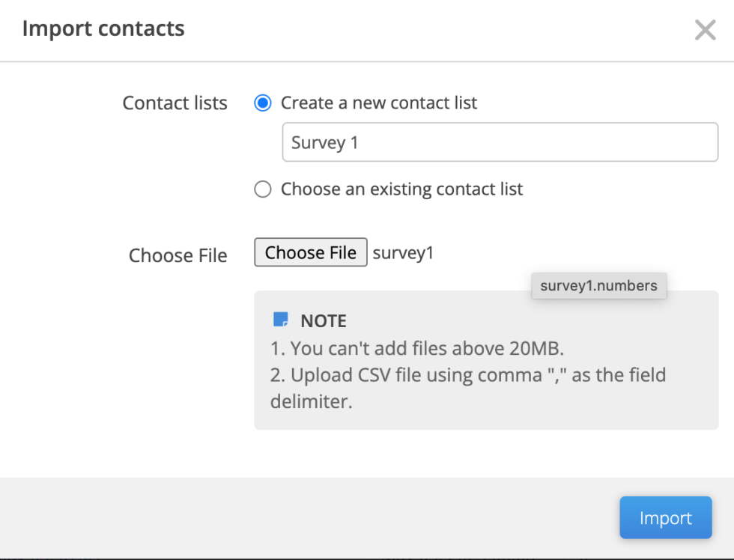This screenshot has width=734, height=560.
Task: Click the blue sticky NOTE icon
Action: pos(280,320)
